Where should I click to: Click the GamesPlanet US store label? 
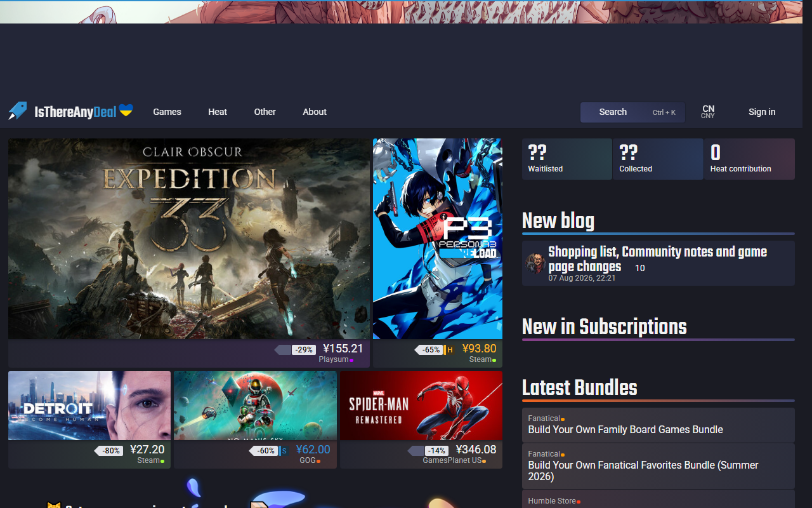(x=452, y=460)
